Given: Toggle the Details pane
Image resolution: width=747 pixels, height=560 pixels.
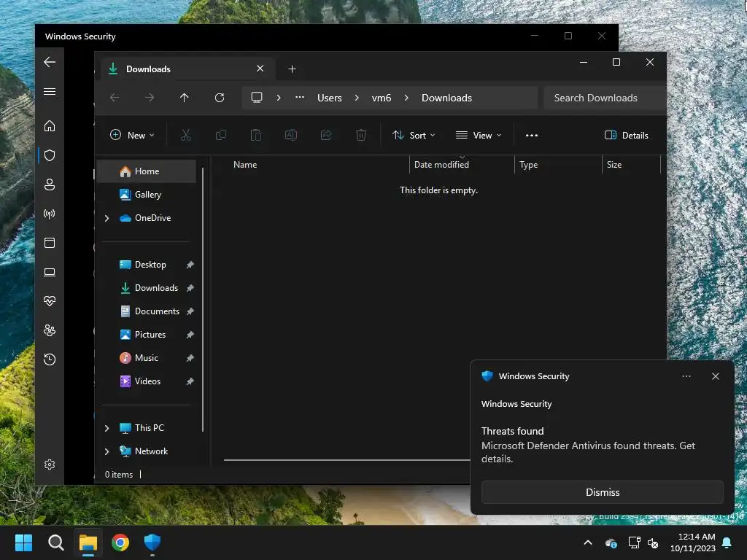Looking at the screenshot, I should (626, 135).
